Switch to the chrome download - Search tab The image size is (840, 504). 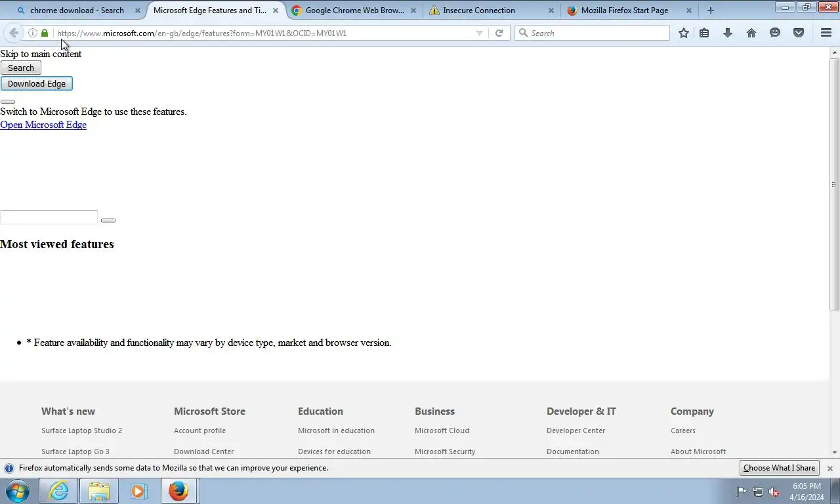[77, 10]
